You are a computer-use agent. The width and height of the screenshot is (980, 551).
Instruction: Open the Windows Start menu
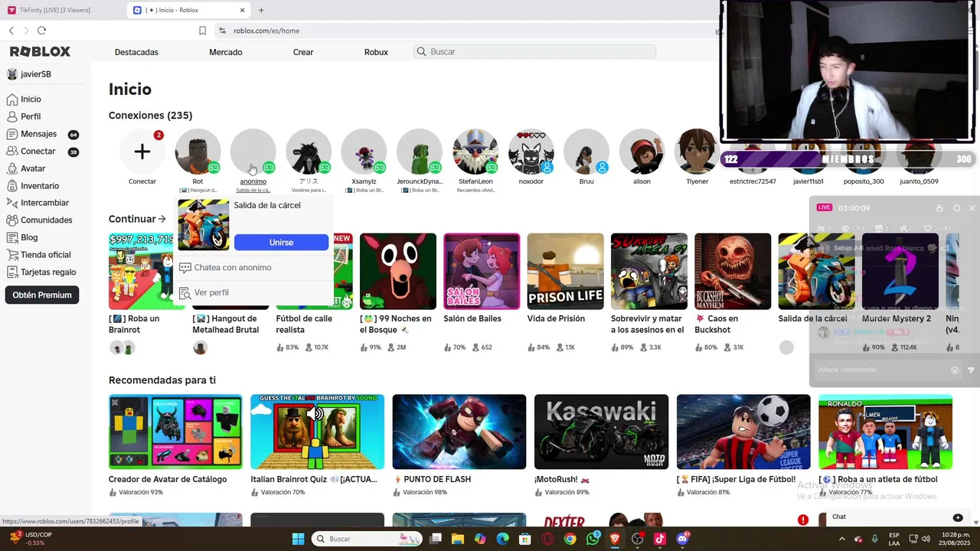298,539
